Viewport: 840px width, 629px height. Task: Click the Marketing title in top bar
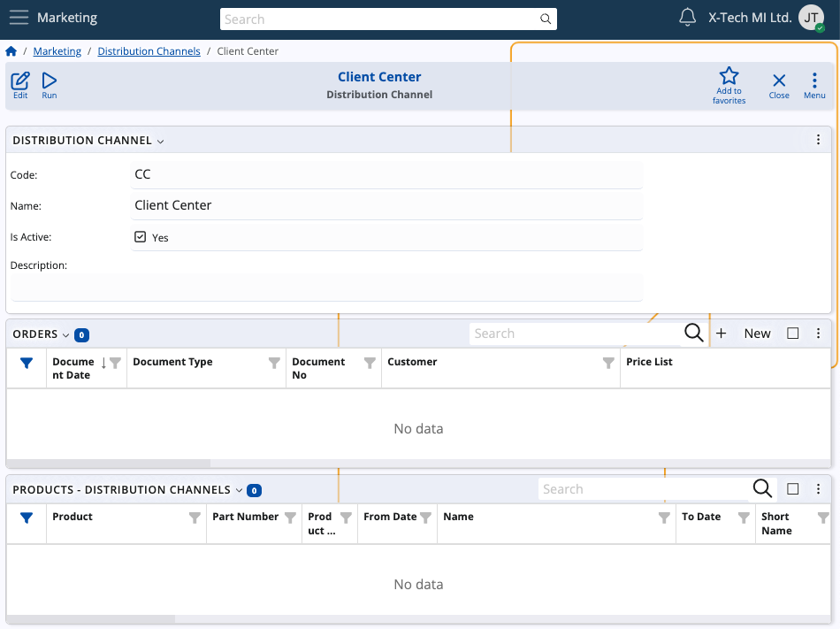67,18
